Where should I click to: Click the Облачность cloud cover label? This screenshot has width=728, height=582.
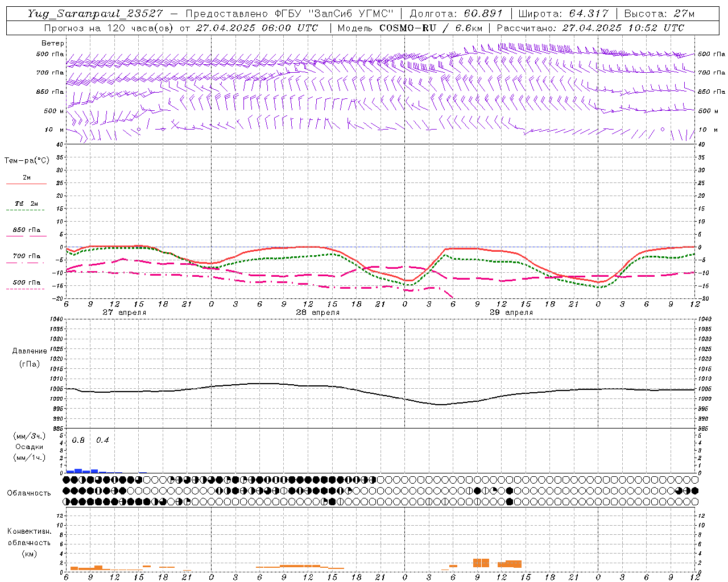[x=29, y=493]
